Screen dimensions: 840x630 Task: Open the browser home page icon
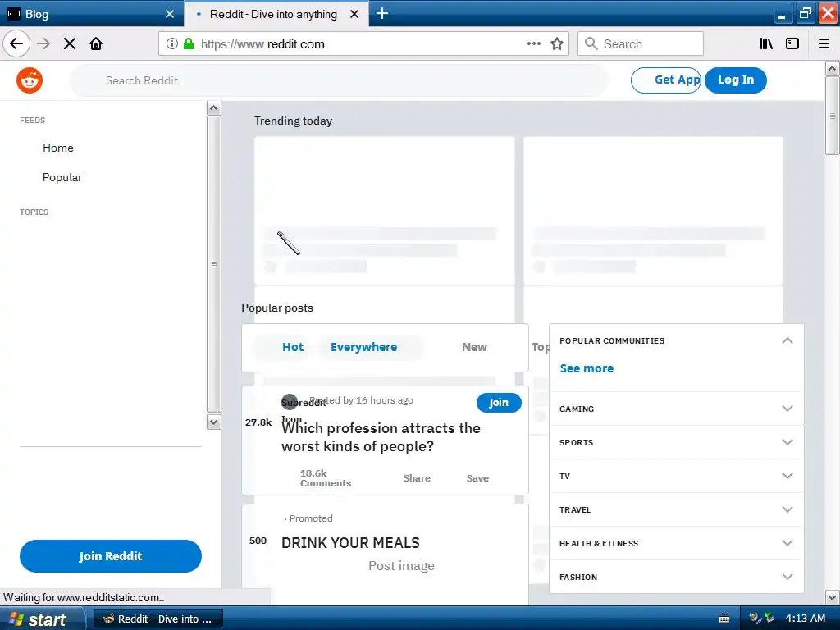(x=96, y=43)
